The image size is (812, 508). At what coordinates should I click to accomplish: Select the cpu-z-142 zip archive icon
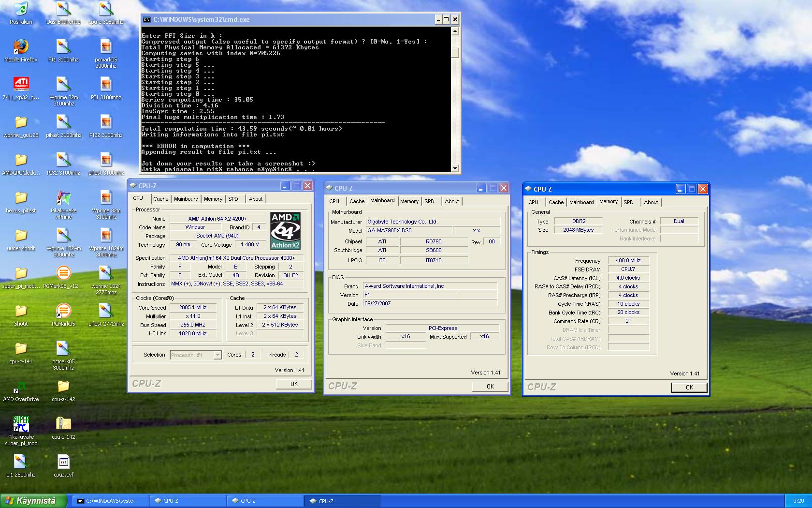[63, 424]
